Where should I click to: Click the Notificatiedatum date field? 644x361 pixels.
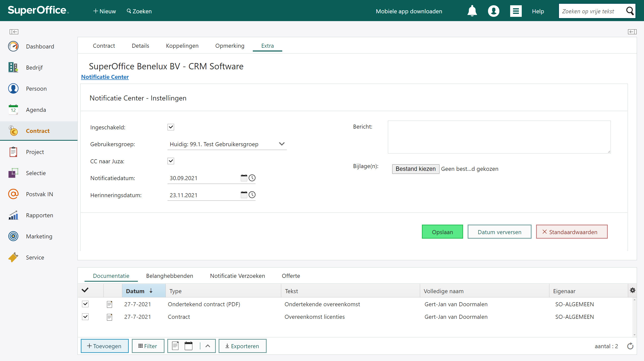204,178
